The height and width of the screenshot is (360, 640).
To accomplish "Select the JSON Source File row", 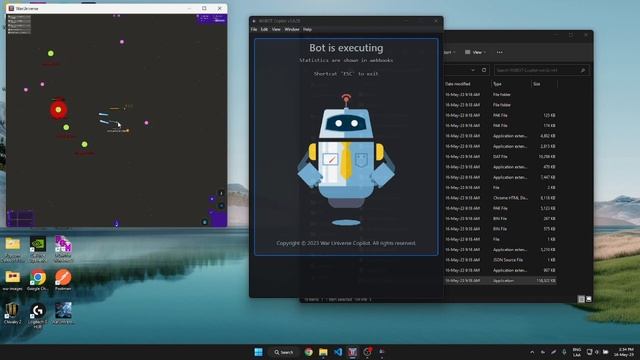I will 500,260.
